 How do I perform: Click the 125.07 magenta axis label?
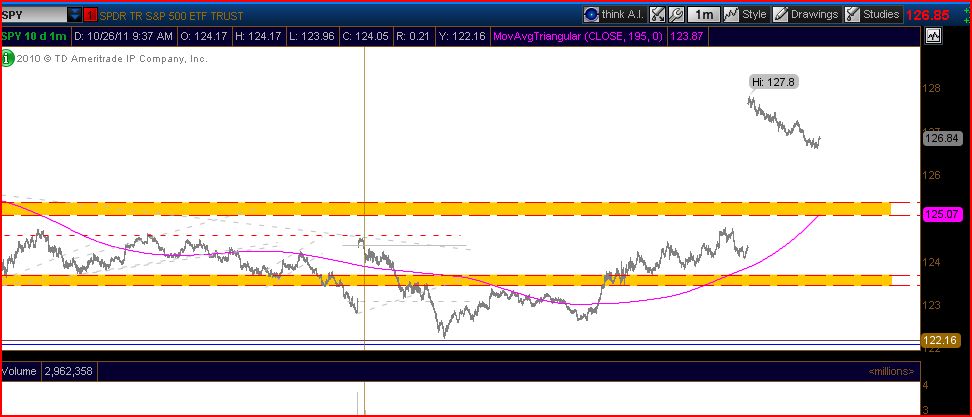[943, 215]
